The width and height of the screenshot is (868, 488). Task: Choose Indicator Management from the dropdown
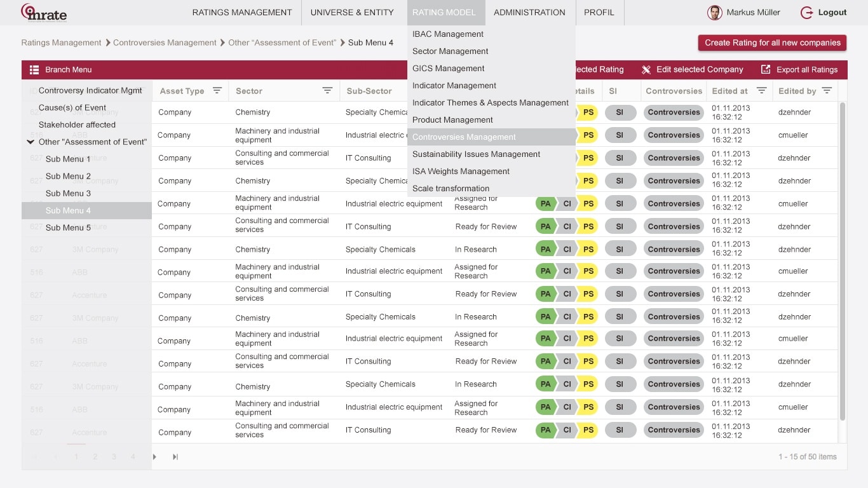click(454, 86)
